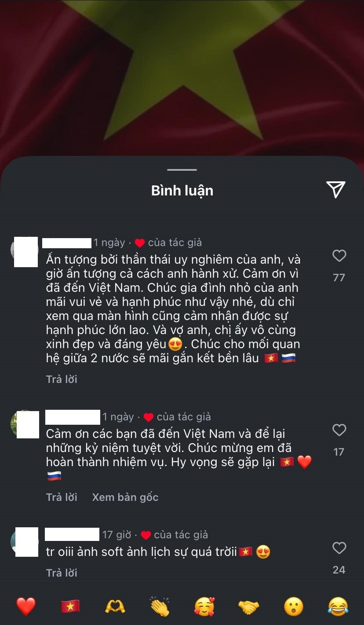Reply to the comment starting "Ấn tượng bởi"
Viewport: 364px width, 625px height.
(62, 379)
